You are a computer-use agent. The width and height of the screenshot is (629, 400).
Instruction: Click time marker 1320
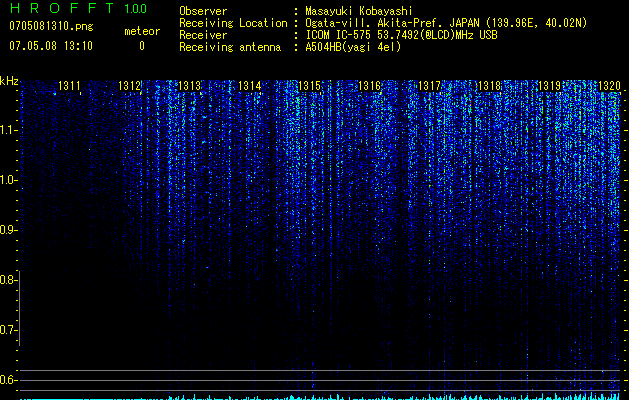609,86
